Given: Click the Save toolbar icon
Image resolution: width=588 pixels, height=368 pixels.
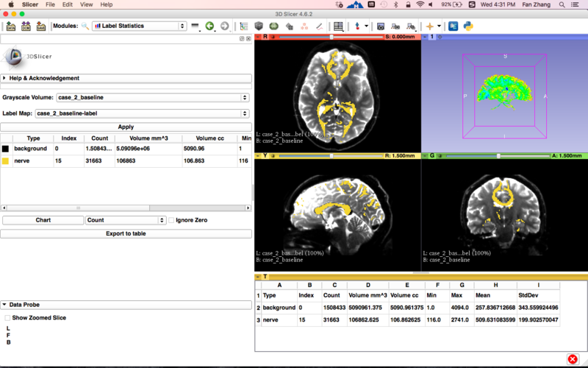Looking at the screenshot, I should 42,26.
